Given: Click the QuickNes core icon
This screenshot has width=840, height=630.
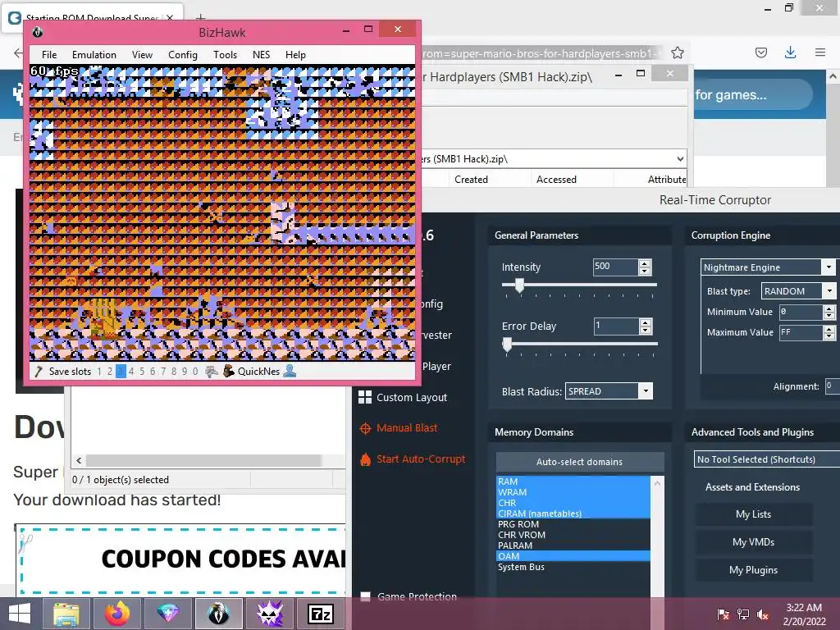Looking at the screenshot, I should click(229, 372).
